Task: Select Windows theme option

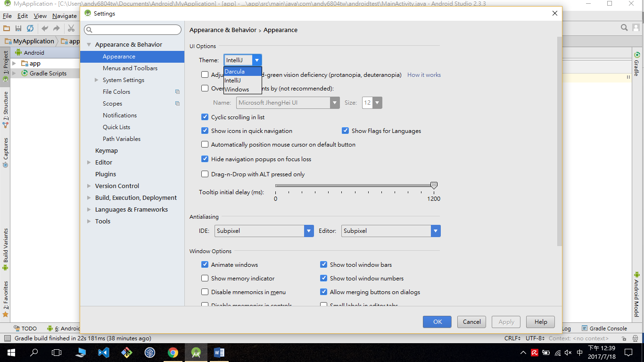Action: (x=243, y=89)
